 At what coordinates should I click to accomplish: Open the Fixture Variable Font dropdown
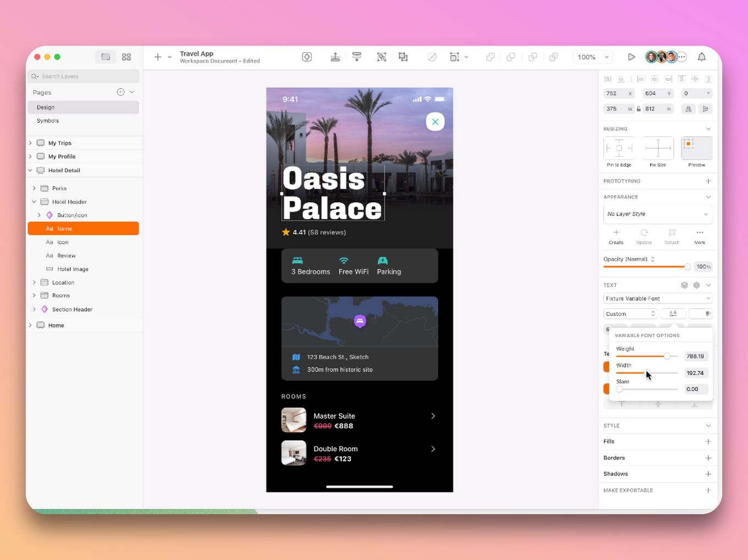[658, 298]
